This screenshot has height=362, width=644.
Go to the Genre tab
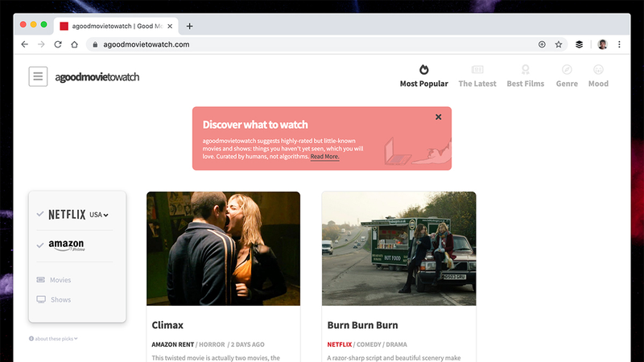coord(567,84)
